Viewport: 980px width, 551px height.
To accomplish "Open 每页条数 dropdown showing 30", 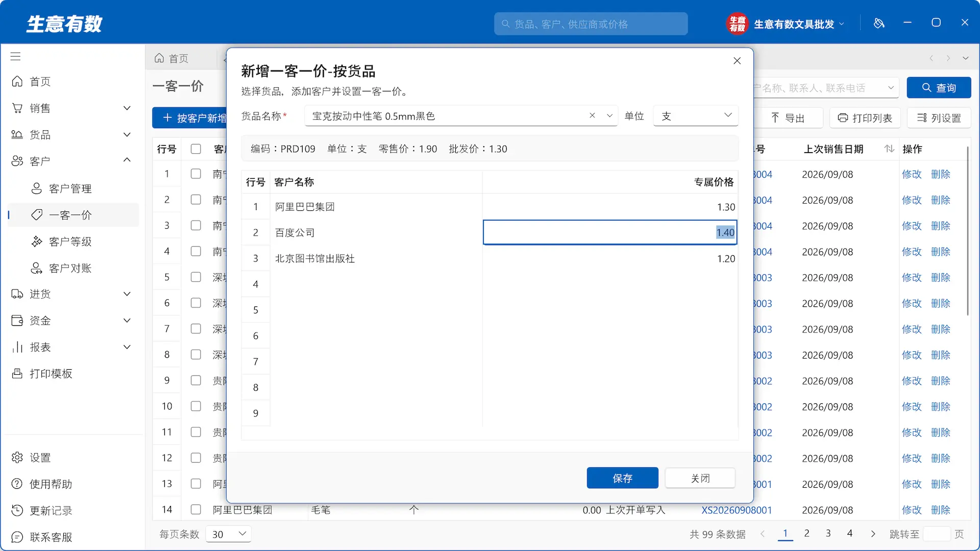I will pyautogui.click(x=229, y=534).
